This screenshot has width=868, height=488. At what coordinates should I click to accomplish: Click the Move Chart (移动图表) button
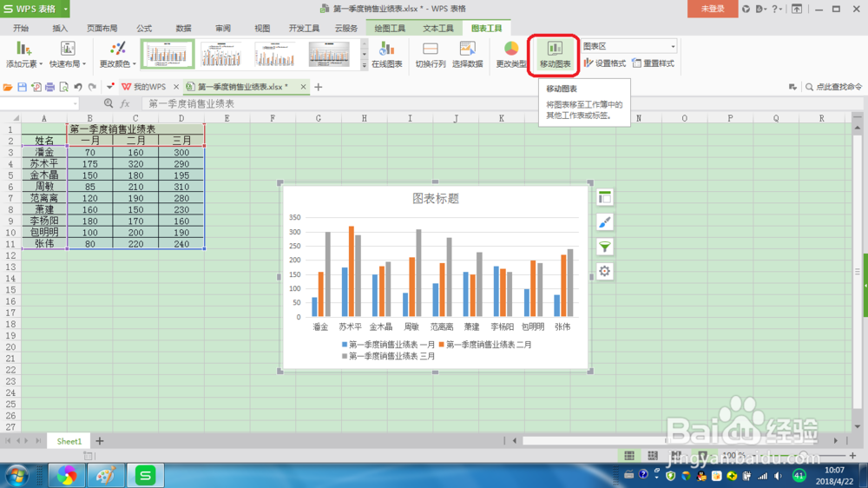[x=555, y=55]
